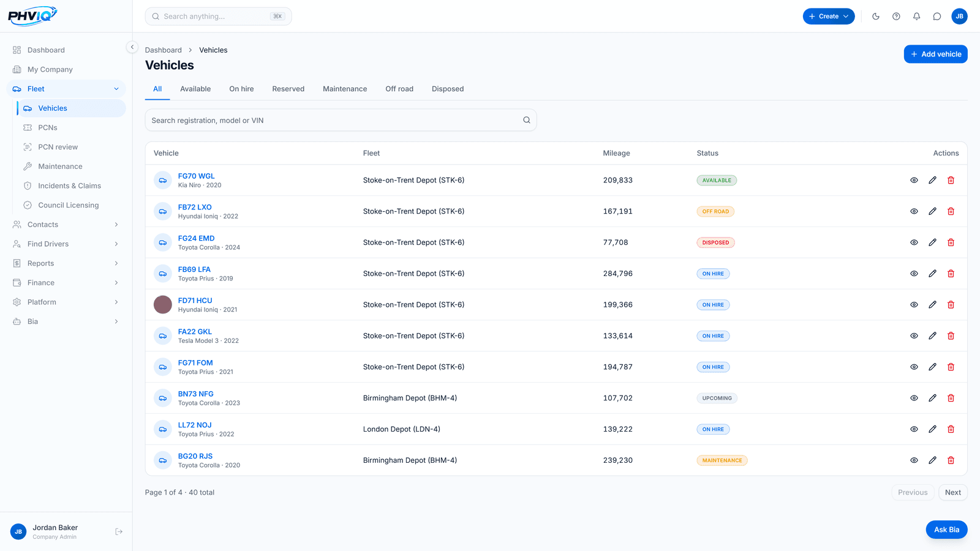View vehicle BG20 RJS via eye icon
The width and height of the screenshot is (980, 551).
coord(914,460)
